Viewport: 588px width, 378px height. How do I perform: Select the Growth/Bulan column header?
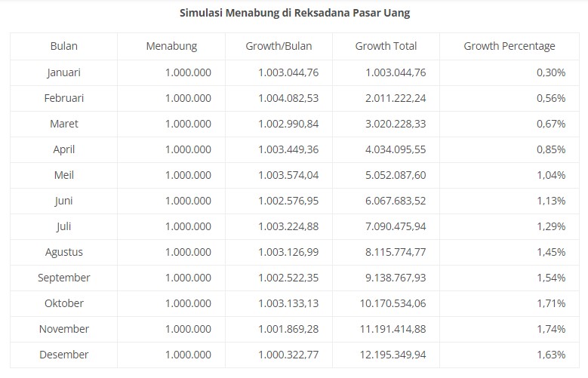point(279,46)
